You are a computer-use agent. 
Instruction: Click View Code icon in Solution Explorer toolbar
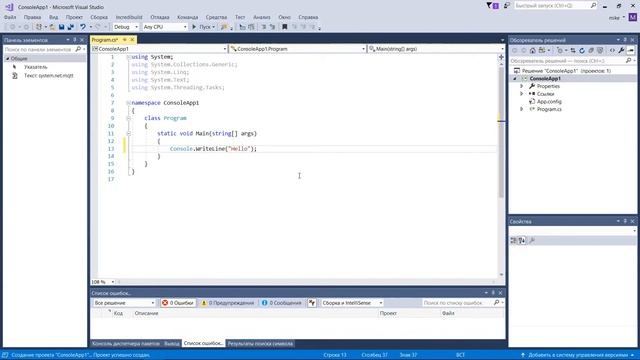612,51
